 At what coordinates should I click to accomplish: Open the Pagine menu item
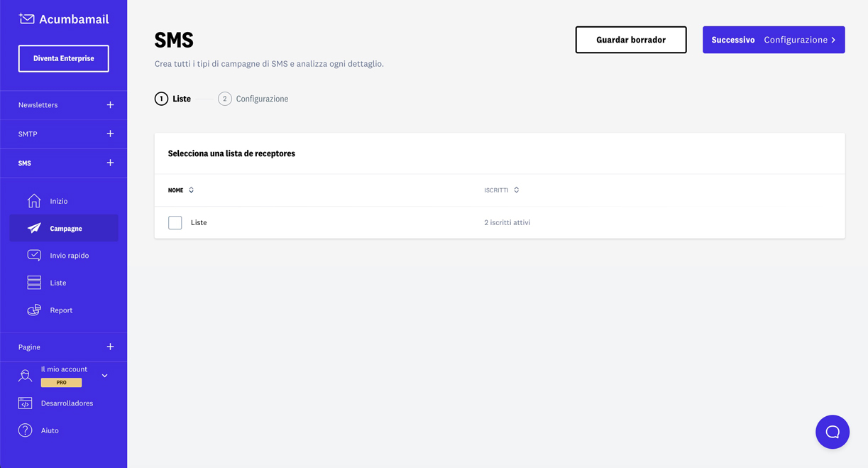(28, 347)
